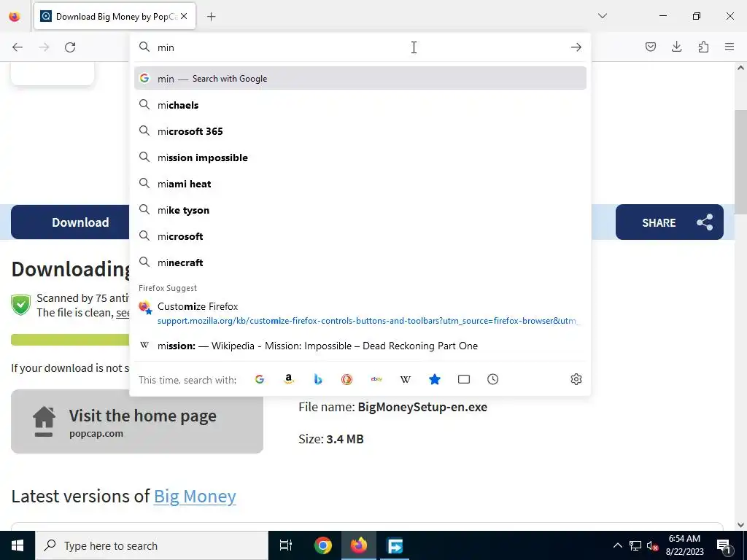Viewport: 747px width, 560px height.
Task: Click the green download progress bar
Action: pos(70,340)
